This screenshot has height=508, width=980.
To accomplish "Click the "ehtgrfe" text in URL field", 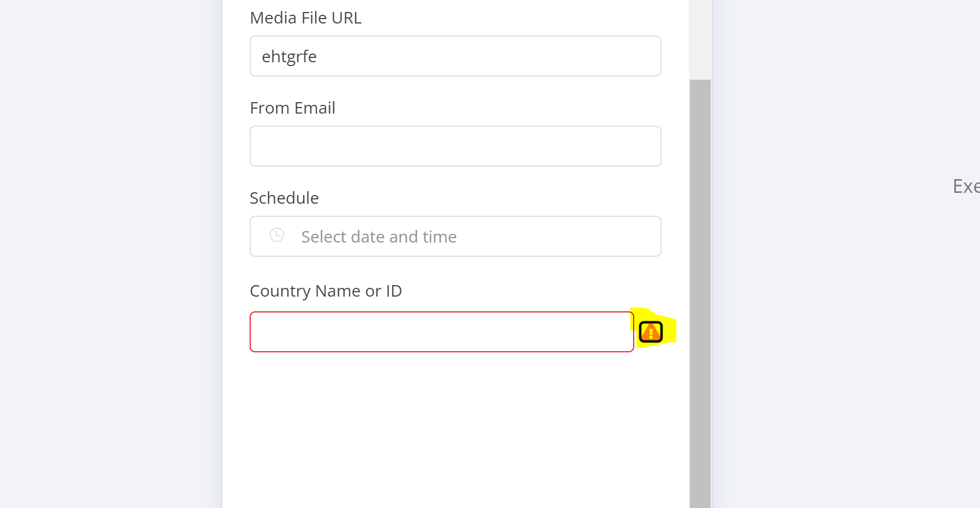I will [x=289, y=57].
